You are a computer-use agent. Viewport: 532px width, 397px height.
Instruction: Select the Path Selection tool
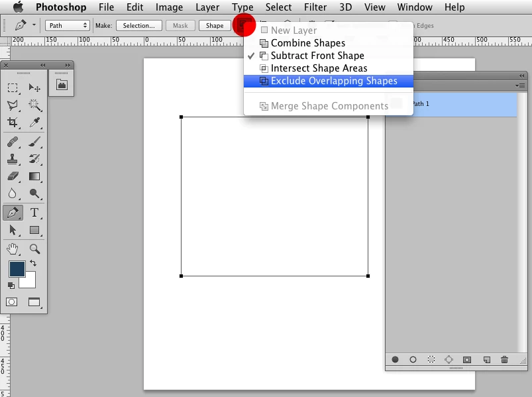pos(13,230)
